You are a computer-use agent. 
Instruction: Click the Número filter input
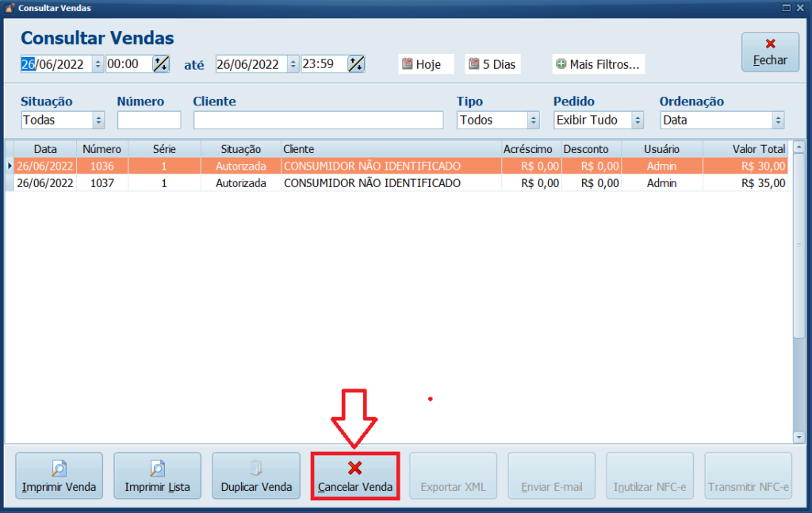click(x=149, y=120)
